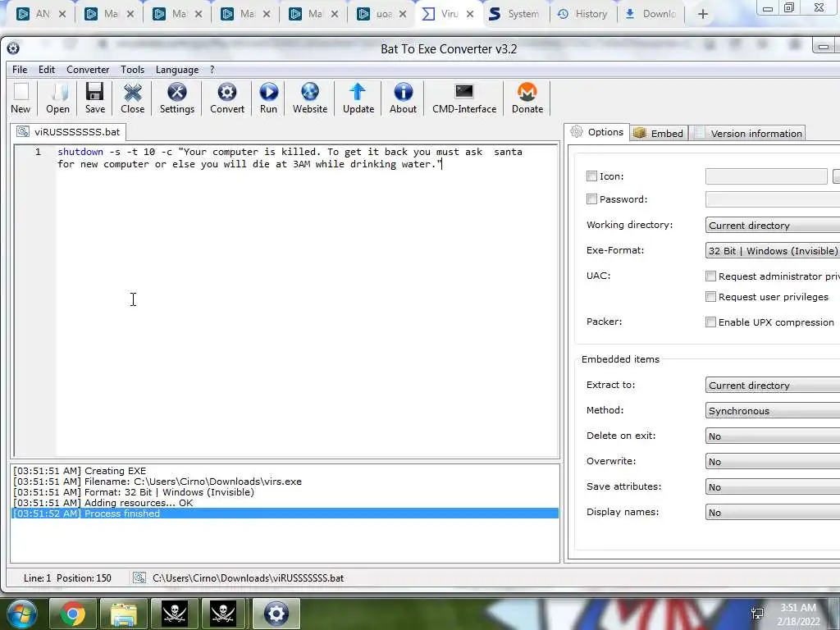Open the Language menu
Viewport: 840px width, 630px height.
pyautogui.click(x=177, y=70)
